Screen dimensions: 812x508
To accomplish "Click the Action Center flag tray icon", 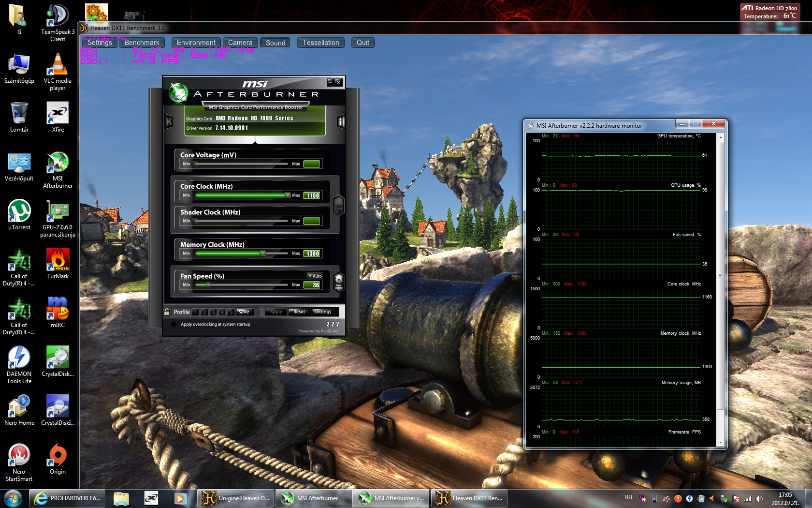I will [736, 498].
